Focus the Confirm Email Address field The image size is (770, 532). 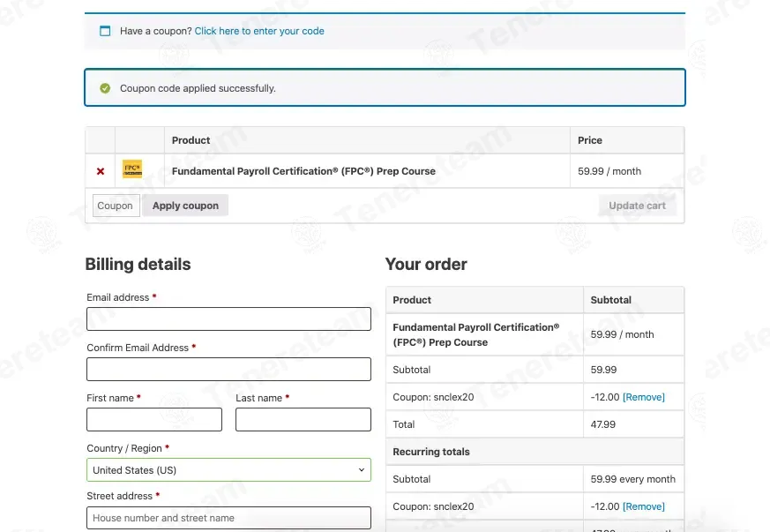[x=228, y=369]
